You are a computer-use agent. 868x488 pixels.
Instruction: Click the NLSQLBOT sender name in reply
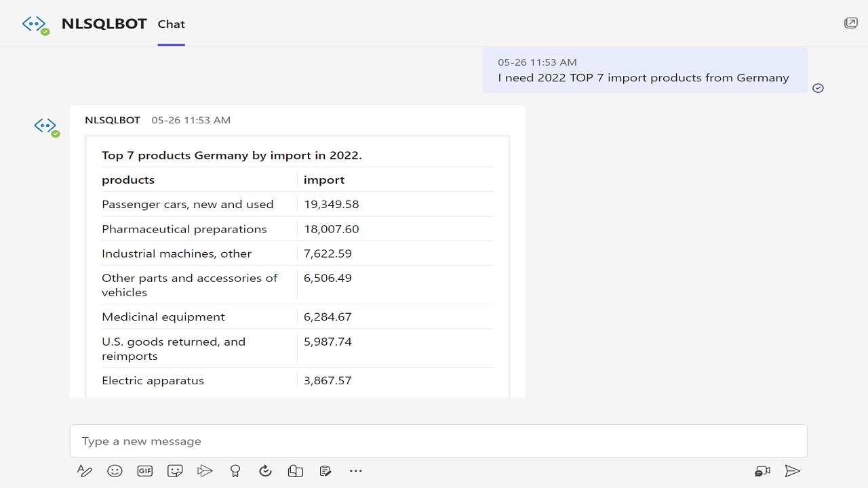tap(113, 120)
